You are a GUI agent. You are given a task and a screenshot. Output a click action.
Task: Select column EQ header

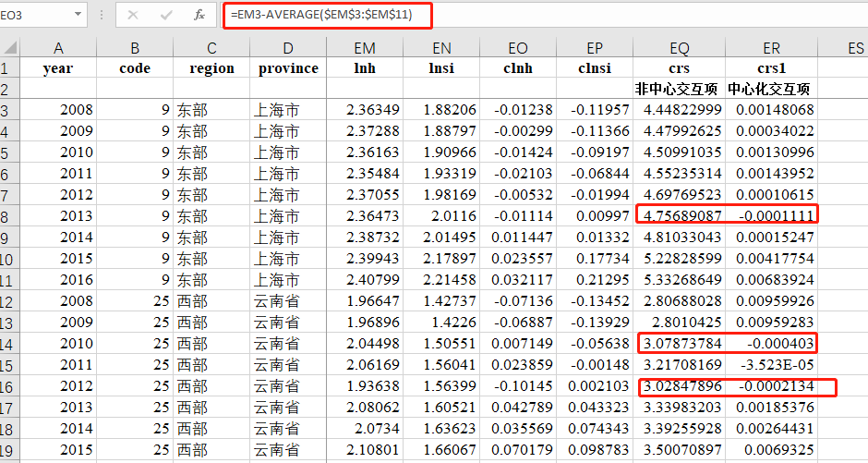(x=680, y=48)
